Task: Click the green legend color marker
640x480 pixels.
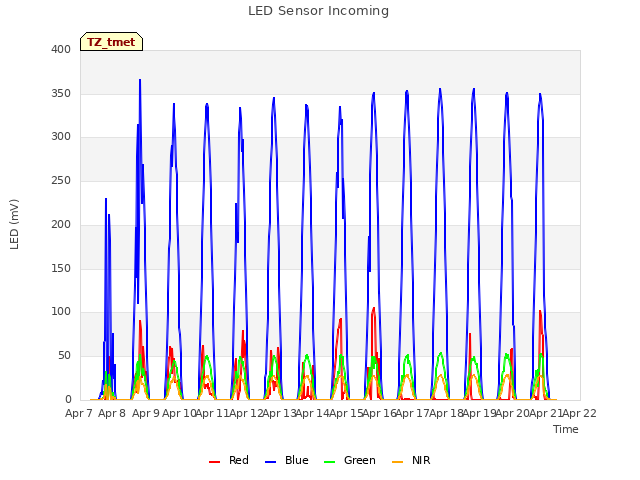Action: tap(329, 462)
